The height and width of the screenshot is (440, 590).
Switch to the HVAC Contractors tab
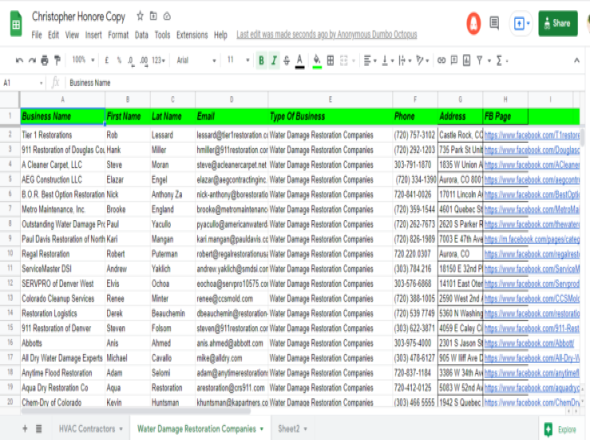click(x=91, y=428)
